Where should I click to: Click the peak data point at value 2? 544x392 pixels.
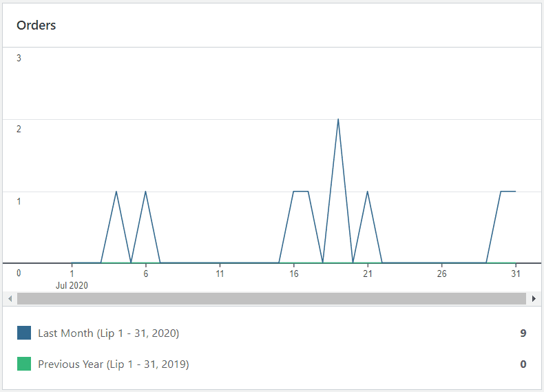[338, 119]
